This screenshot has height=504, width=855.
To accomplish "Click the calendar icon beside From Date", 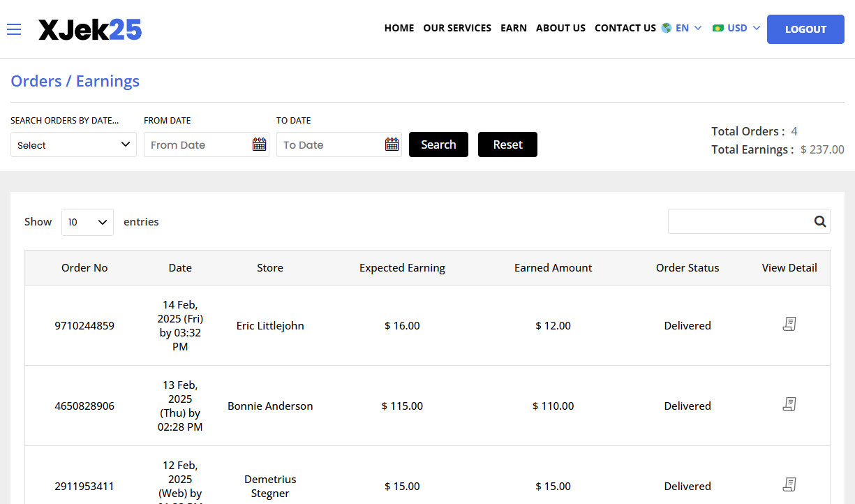I will tap(259, 144).
